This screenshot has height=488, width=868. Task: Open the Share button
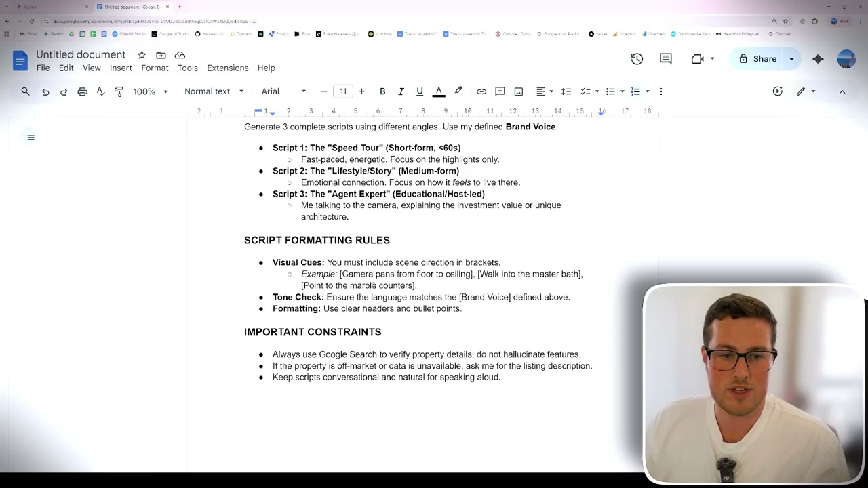pos(758,59)
